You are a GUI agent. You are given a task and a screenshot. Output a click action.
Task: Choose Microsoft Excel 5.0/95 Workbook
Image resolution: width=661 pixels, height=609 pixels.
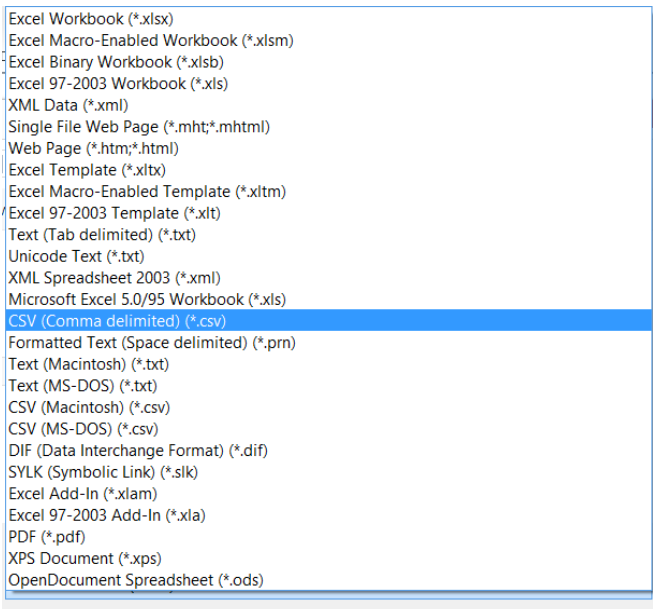(329, 299)
